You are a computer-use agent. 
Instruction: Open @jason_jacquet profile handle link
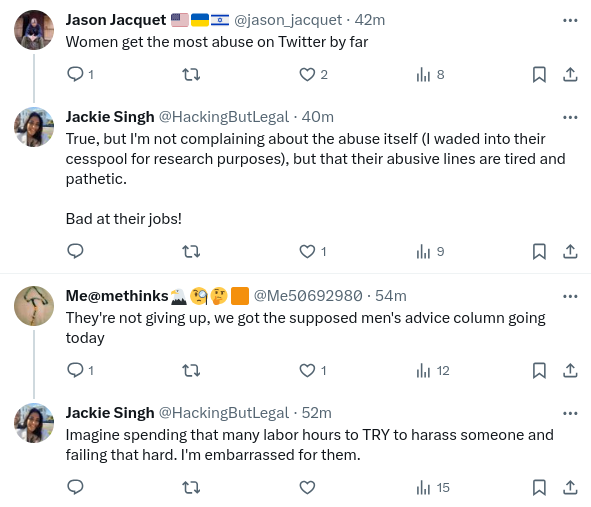[x=288, y=20]
